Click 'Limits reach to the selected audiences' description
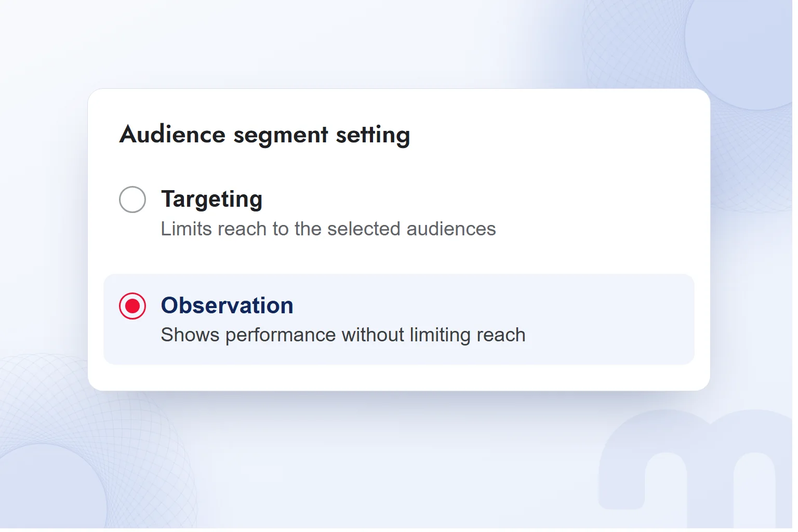Image resolution: width=798 pixels, height=532 pixels. point(328,229)
